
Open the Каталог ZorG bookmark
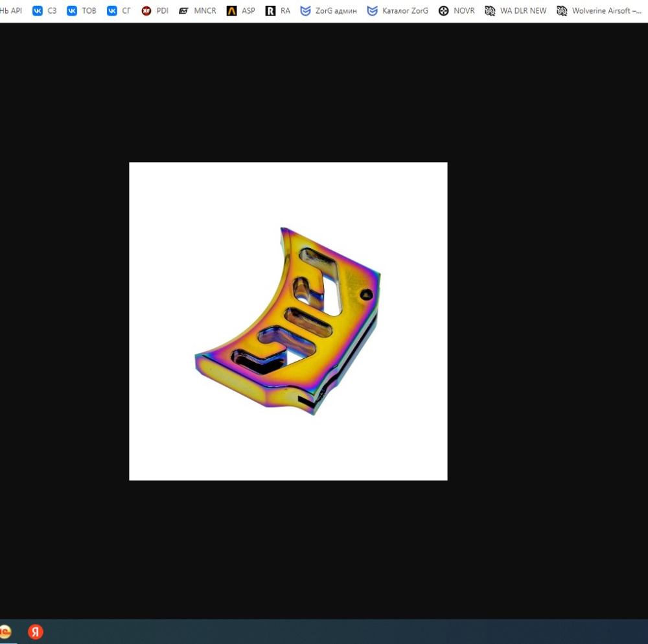(398, 11)
